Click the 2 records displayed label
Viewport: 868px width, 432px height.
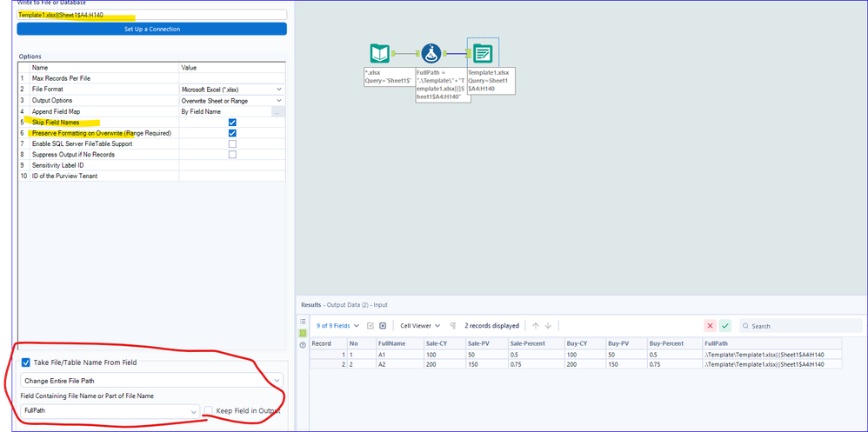point(491,326)
